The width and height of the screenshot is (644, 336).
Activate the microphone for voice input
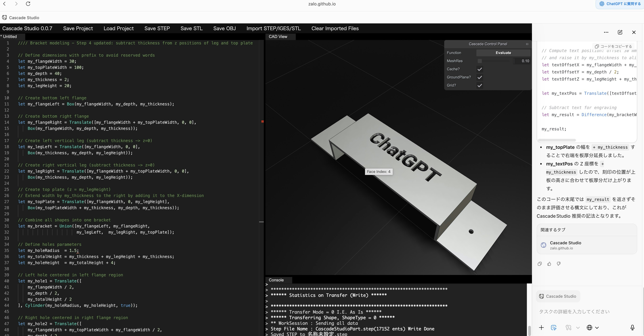pyautogui.click(x=632, y=327)
